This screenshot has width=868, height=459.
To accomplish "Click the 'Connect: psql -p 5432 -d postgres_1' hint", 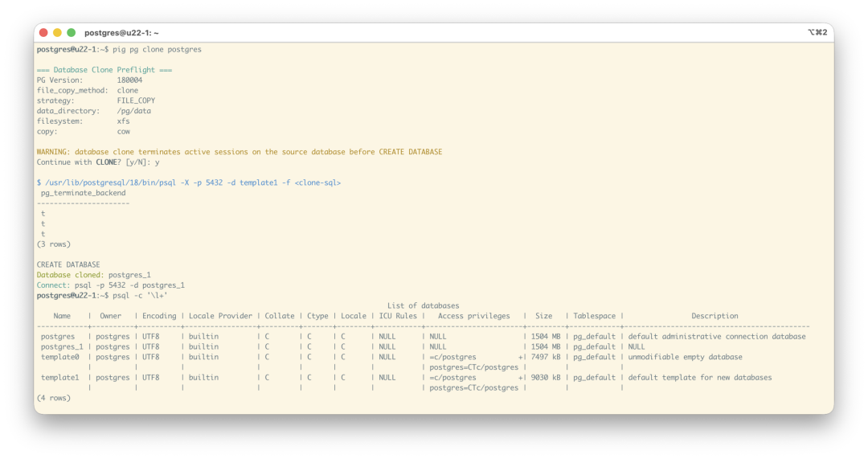I will click(111, 285).
